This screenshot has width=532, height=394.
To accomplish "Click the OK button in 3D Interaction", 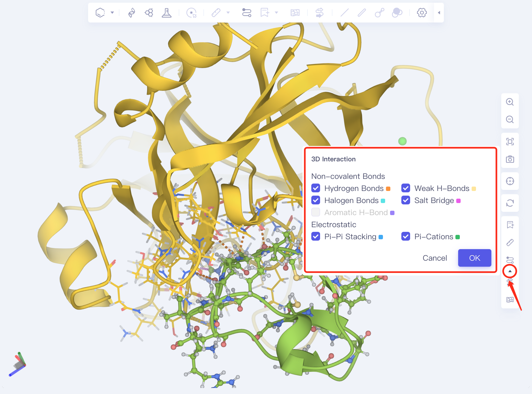I will 475,258.
